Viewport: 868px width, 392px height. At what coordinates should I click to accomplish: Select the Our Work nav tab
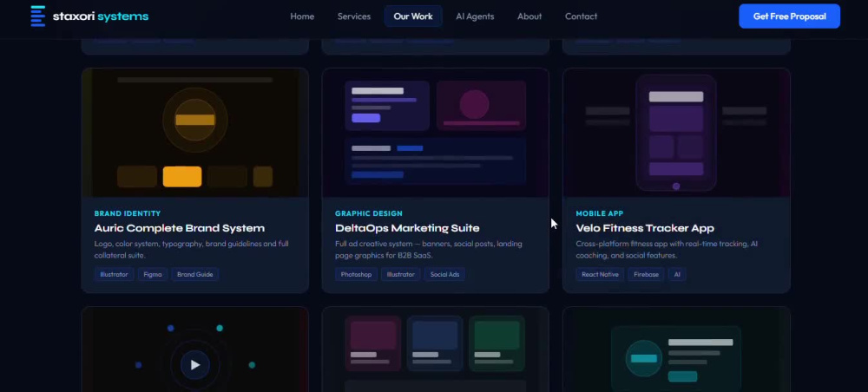413,16
